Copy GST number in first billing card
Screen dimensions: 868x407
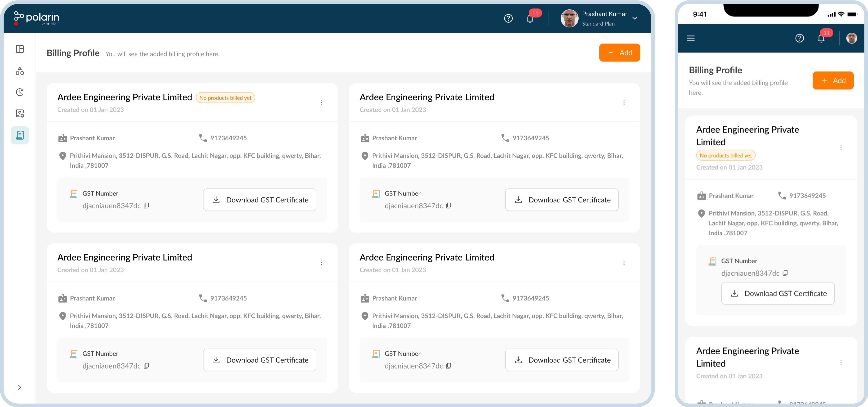(x=146, y=206)
